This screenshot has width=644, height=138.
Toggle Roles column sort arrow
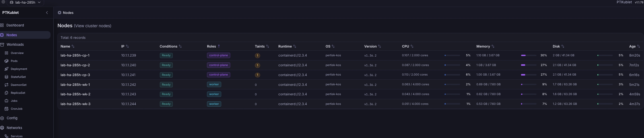219,46
